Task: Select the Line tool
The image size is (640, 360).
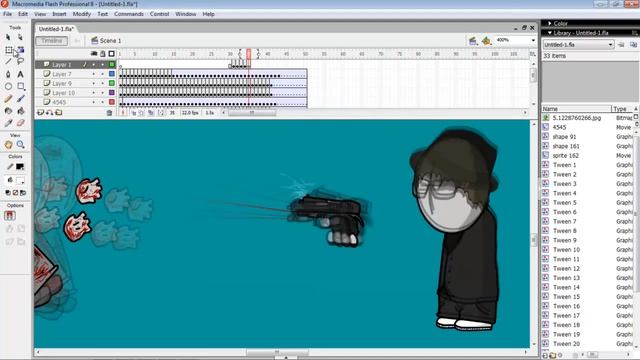Action: (x=8, y=62)
